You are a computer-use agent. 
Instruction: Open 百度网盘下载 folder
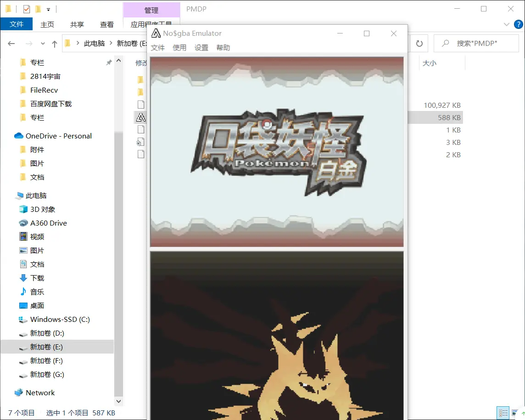click(x=51, y=104)
